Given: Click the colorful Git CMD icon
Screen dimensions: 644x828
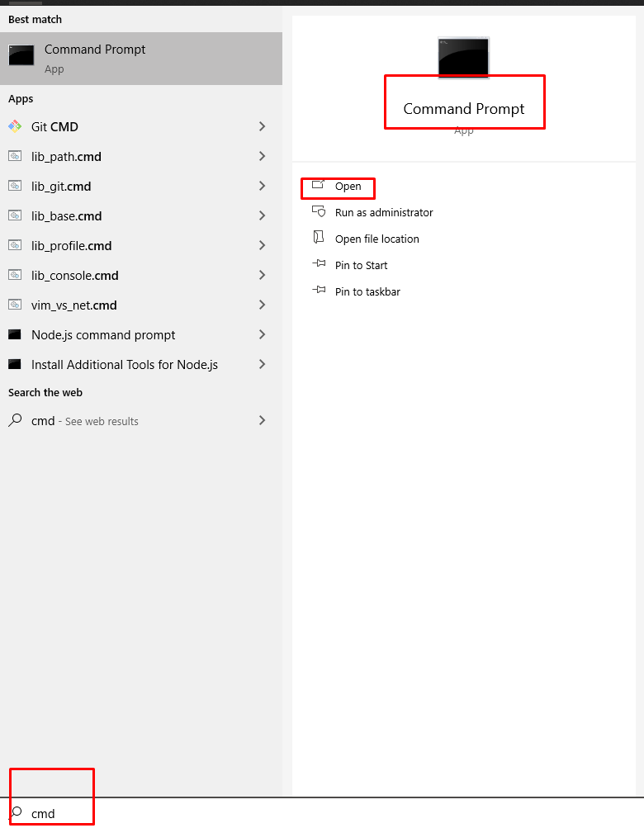Looking at the screenshot, I should [x=16, y=126].
